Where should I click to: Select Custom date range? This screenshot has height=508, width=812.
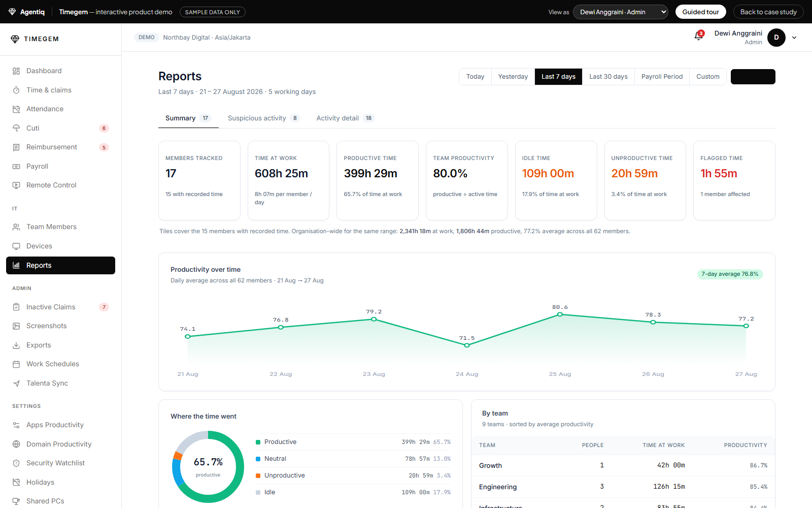(x=707, y=77)
